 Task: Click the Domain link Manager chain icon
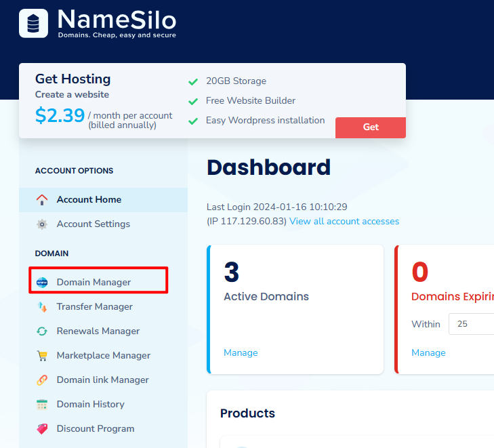(x=42, y=380)
